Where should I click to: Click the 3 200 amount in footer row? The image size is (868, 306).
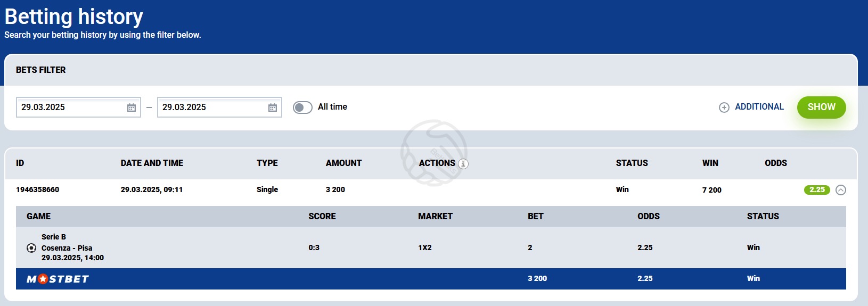[x=537, y=279]
